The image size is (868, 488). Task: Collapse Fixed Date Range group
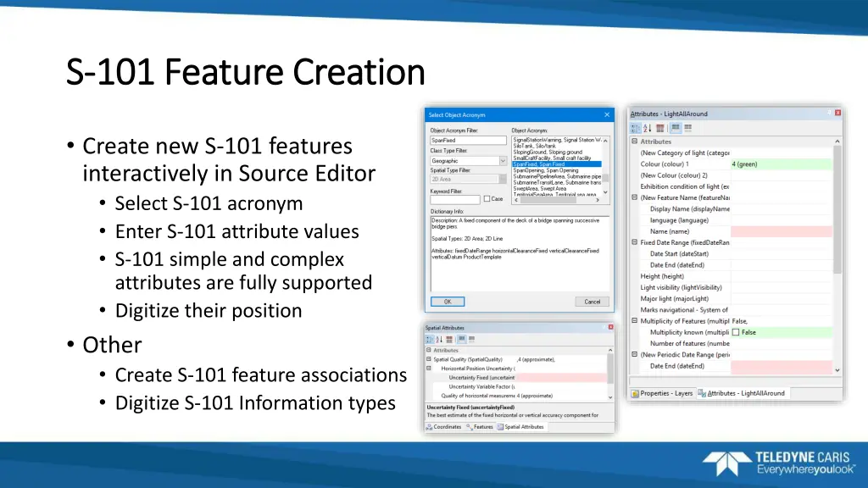(x=635, y=241)
